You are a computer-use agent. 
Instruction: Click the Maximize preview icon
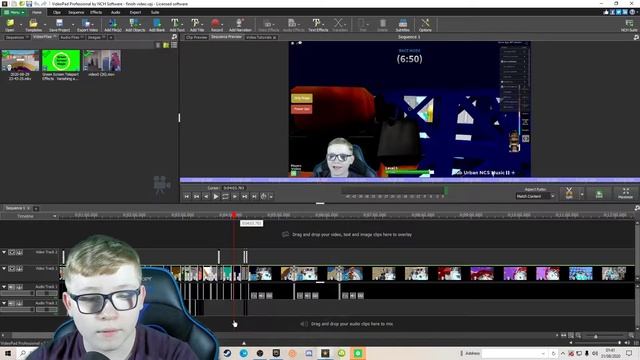point(625,193)
